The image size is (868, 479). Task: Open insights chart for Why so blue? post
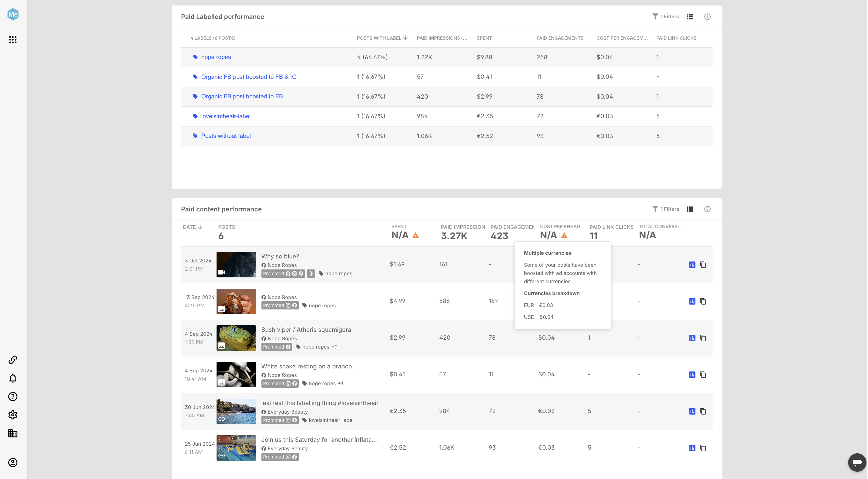point(692,265)
